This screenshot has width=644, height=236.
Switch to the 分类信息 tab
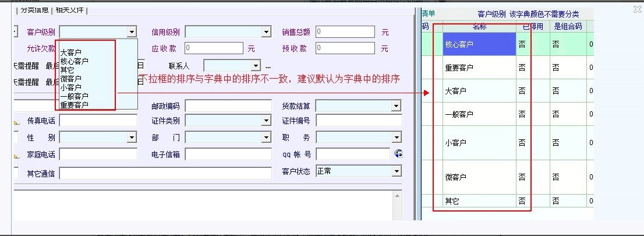click(34, 10)
